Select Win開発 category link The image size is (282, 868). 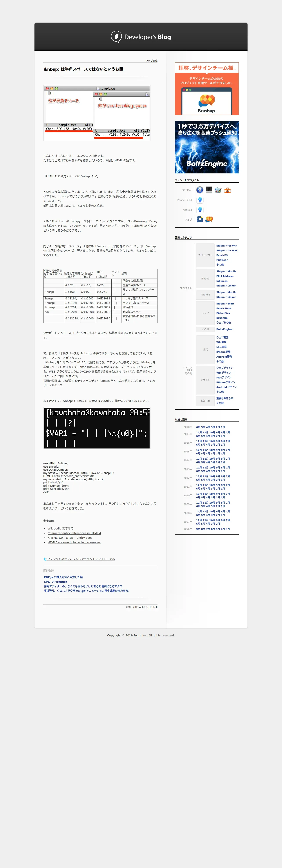click(221, 342)
